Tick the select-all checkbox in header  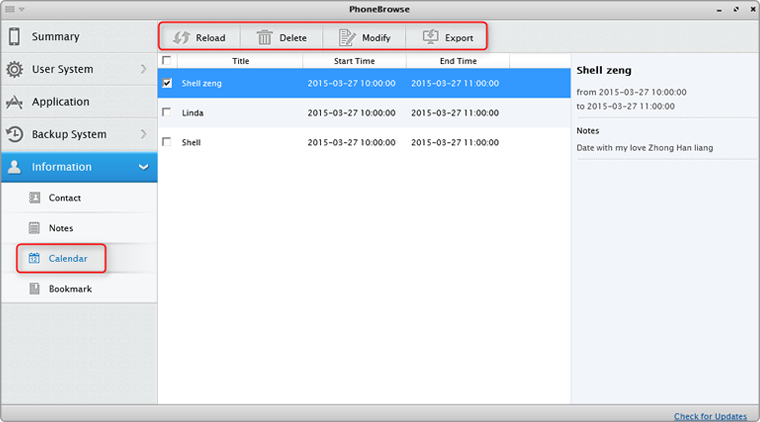167,61
